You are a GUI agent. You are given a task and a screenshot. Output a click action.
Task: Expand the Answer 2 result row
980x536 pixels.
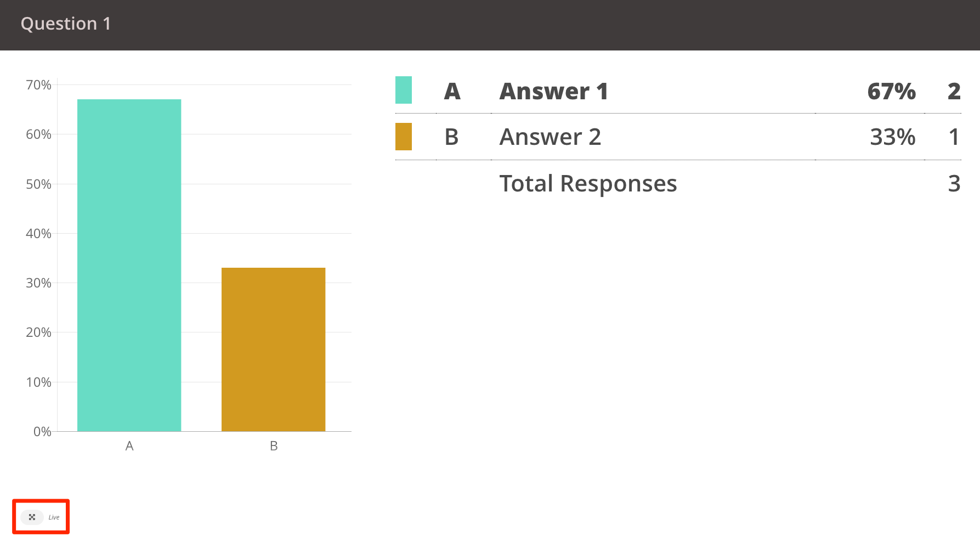[x=550, y=137]
